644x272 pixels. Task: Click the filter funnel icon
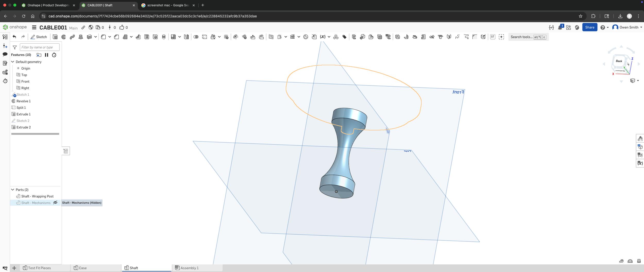[x=15, y=47]
